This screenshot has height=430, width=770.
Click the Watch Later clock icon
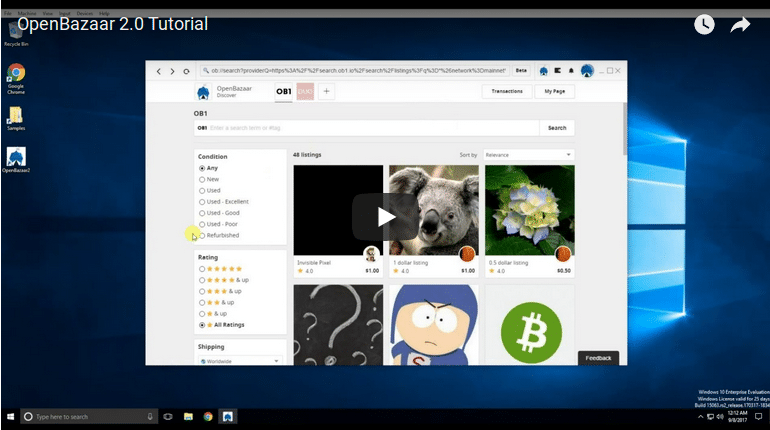(704, 25)
